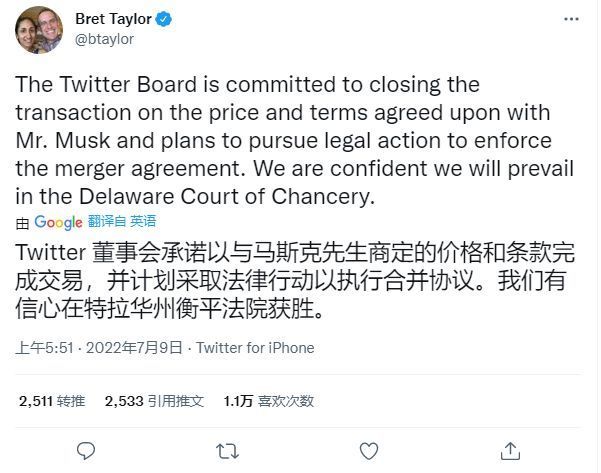View the 2,533 引用推文 quote tweets
This screenshot has width=601, height=473.
pos(153,401)
